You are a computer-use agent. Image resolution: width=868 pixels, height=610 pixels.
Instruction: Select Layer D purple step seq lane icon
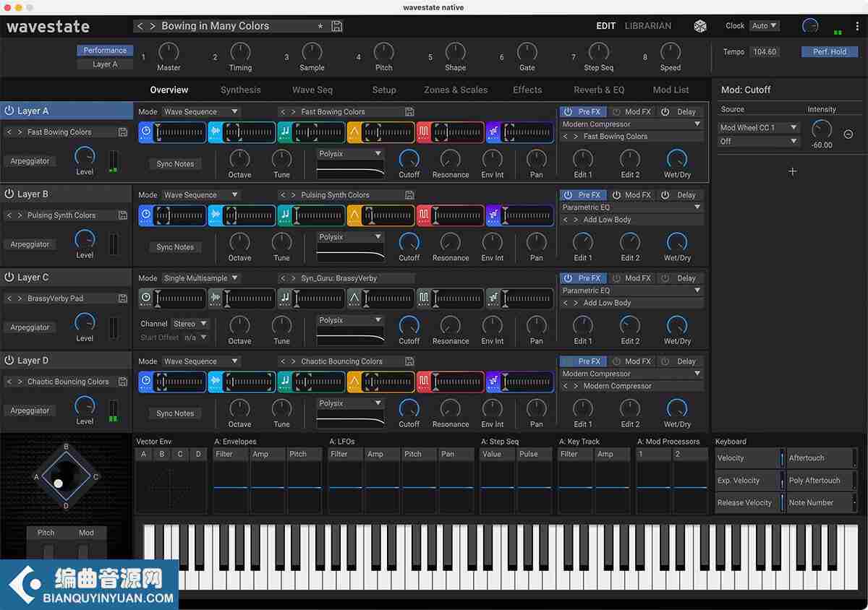[x=493, y=382]
